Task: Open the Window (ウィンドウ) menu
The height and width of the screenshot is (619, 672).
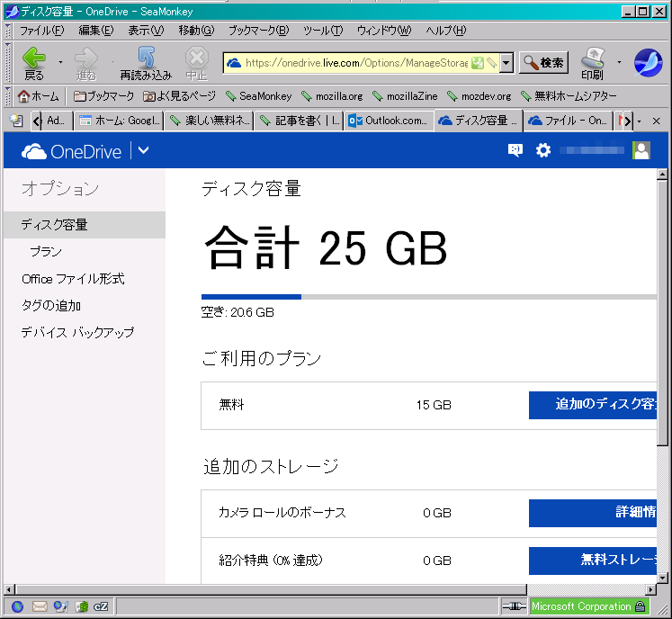Action: (x=384, y=31)
